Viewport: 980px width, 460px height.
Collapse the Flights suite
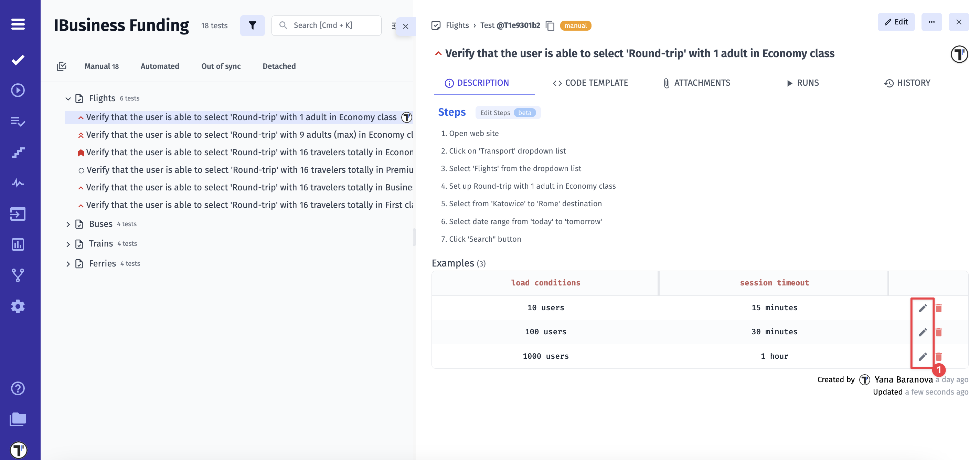[x=68, y=98]
